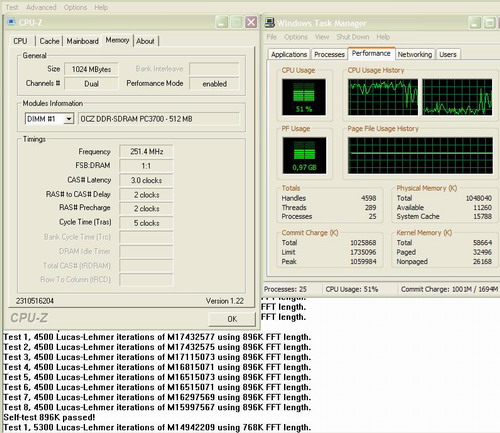Click the CPU Usage gauge
Screen dimensions: 500x433
(304, 97)
